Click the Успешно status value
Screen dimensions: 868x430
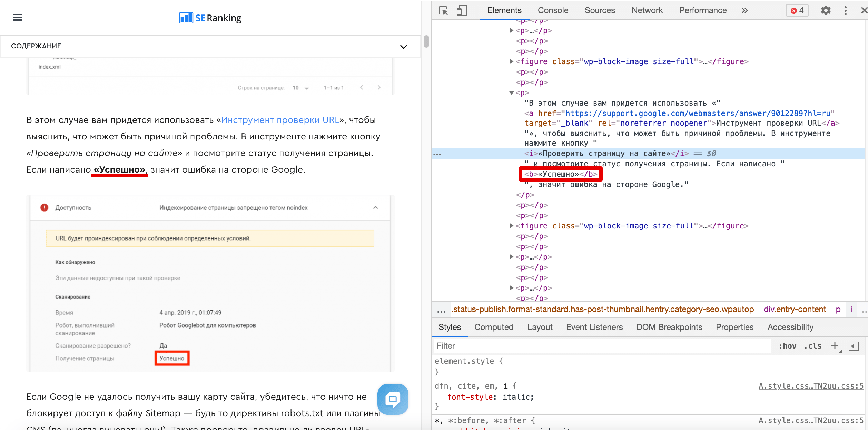(172, 359)
